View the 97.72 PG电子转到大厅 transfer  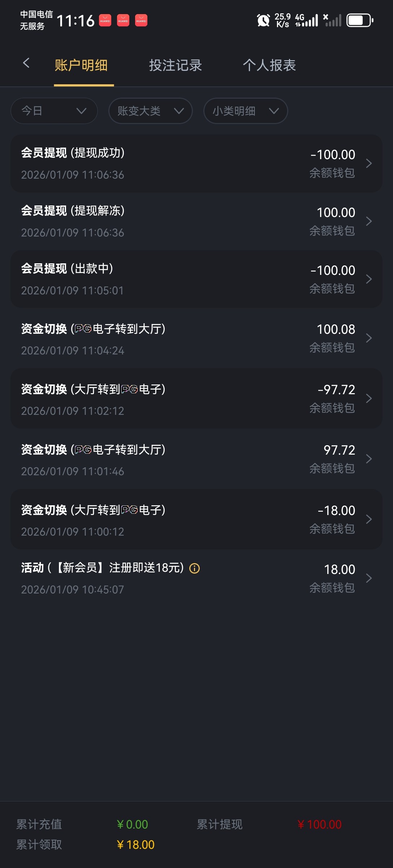[x=196, y=459]
